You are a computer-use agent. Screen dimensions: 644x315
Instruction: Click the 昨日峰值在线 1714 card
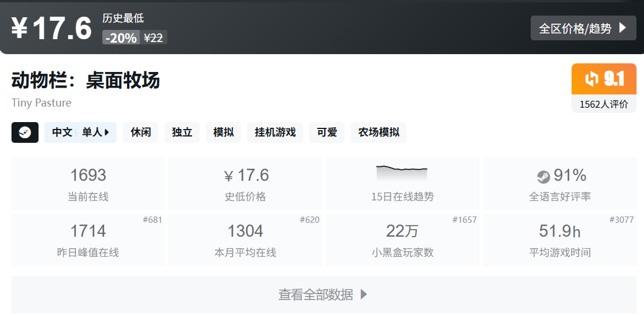(x=88, y=240)
